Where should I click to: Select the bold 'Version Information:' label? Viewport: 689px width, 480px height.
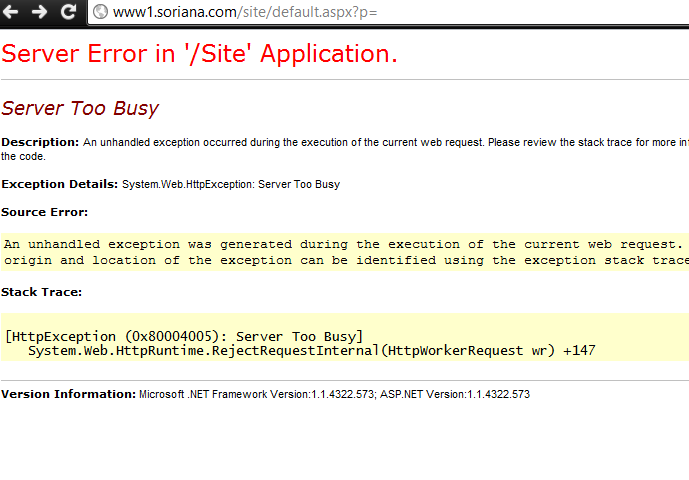click(x=68, y=394)
